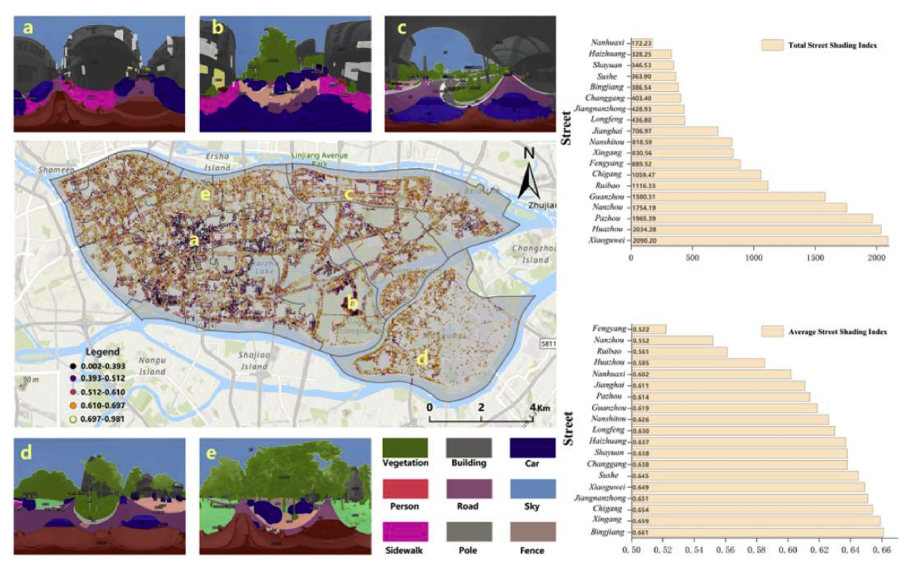Click the 'Ersha Island' map label
The width and height of the screenshot is (924, 570).
click(x=217, y=161)
